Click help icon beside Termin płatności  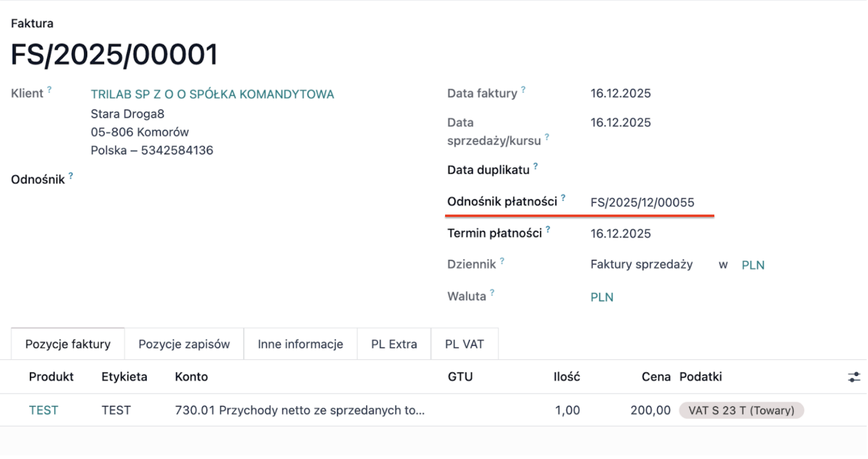[x=548, y=229]
